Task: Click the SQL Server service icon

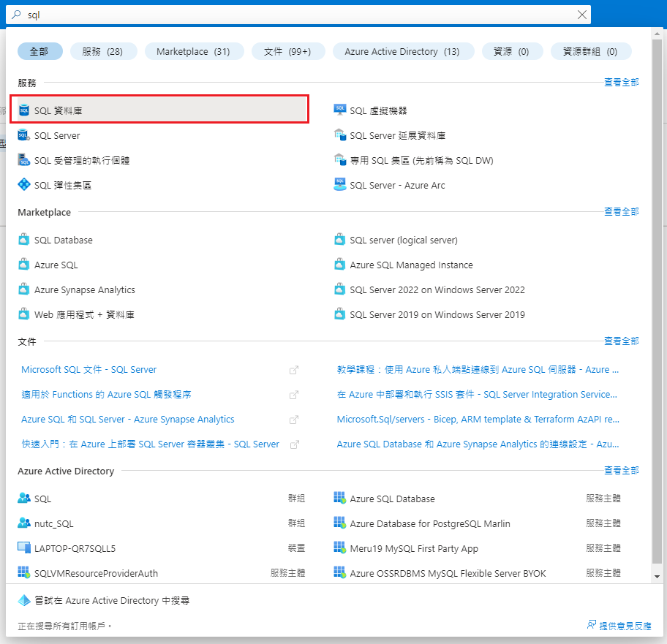Action: 24,135
